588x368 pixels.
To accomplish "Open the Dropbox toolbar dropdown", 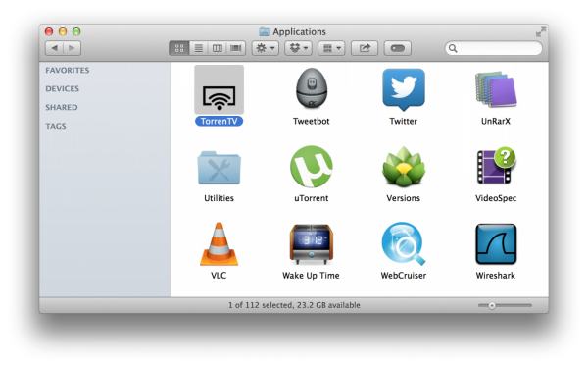I will point(298,48).
